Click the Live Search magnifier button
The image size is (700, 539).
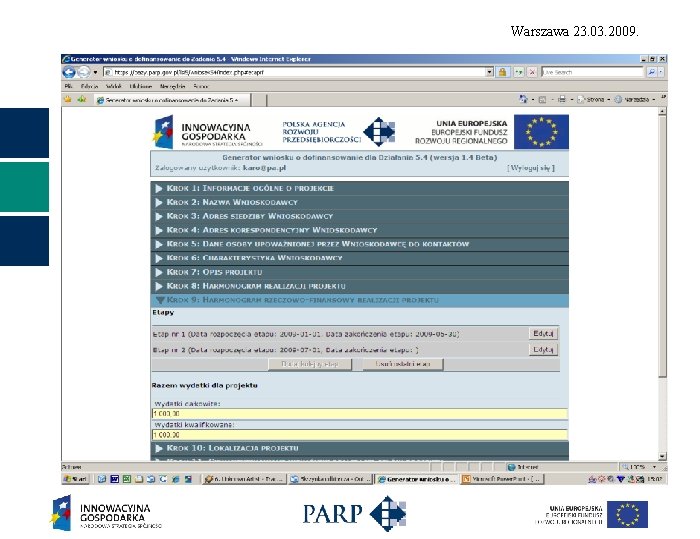tap(651, 72)
